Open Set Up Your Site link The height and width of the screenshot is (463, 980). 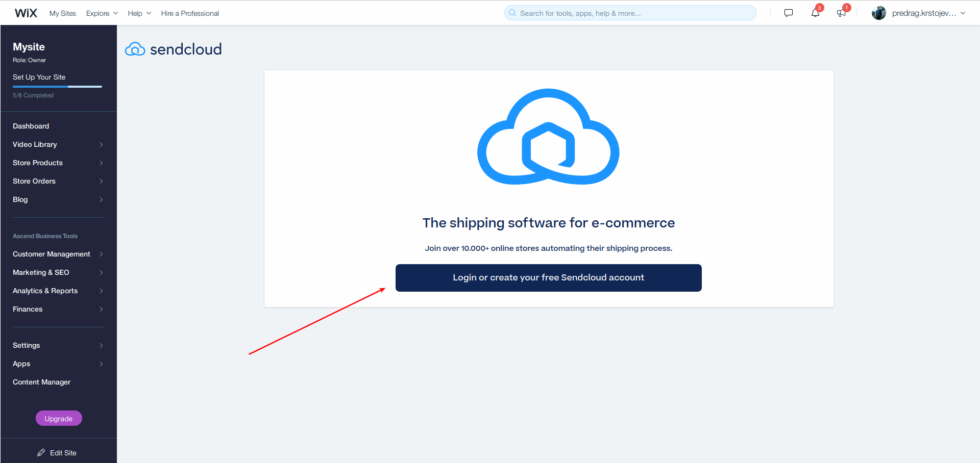click(x=39, y=77)
